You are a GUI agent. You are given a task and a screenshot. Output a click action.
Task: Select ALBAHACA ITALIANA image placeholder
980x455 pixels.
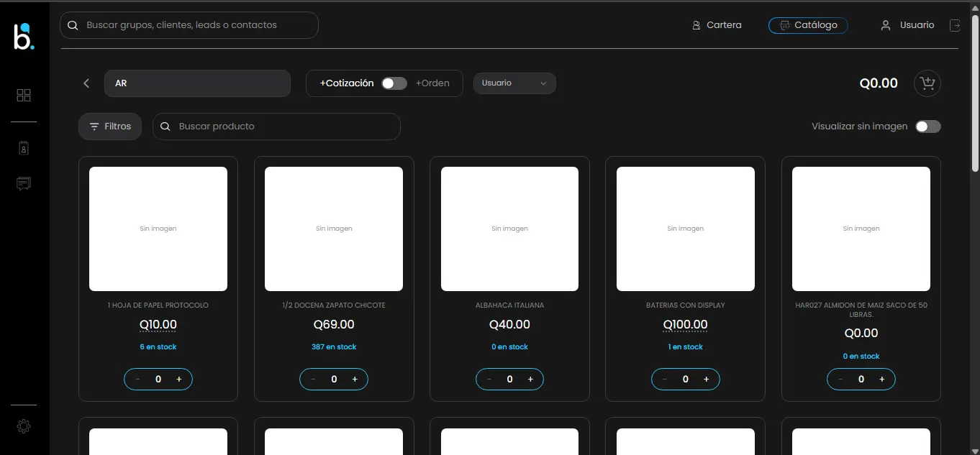(509, 229)
